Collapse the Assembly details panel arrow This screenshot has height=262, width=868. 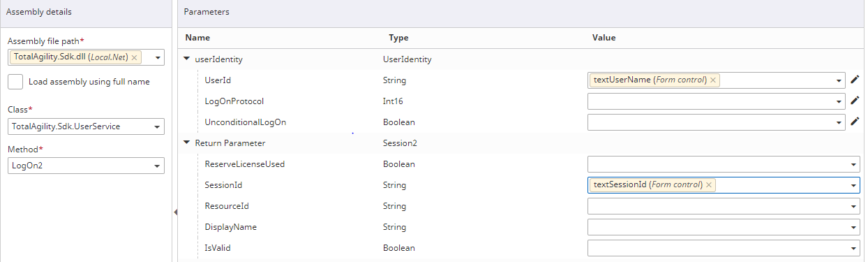click(x=175, y=212)
